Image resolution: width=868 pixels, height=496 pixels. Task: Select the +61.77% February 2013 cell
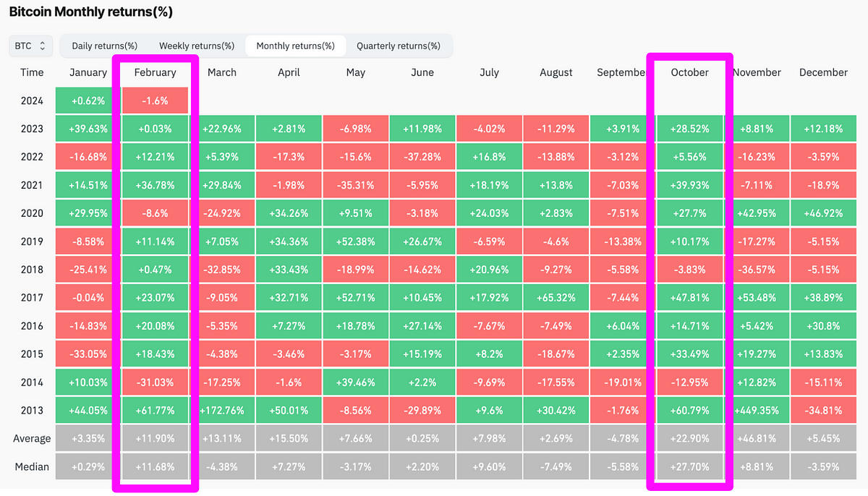(155, 410)
